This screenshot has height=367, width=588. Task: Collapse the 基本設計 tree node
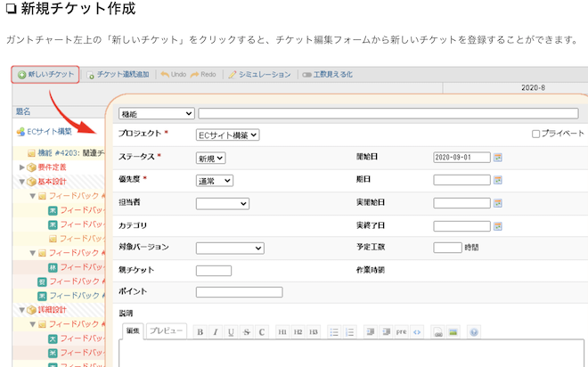coord(21,182)
